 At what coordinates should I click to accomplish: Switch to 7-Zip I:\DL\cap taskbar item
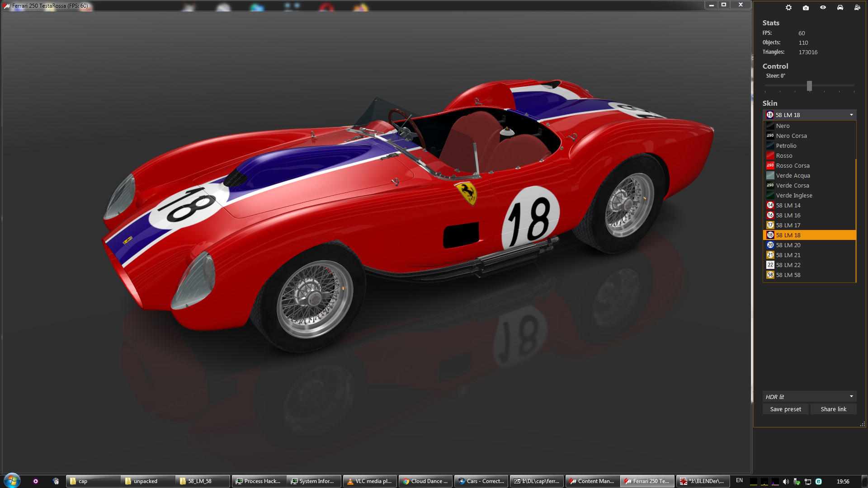[x=537, y=481]
